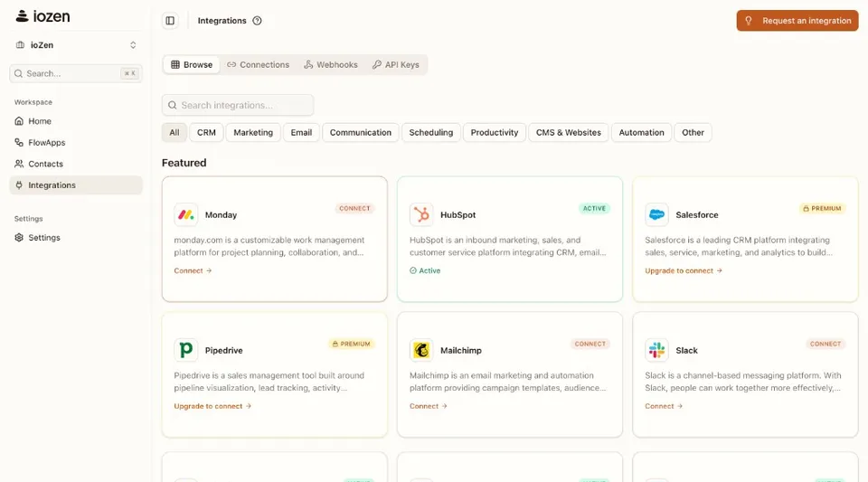Click the CONNECT badge on Monday card
This screenshot has width=868, height=482.
(x=354, y=209)
